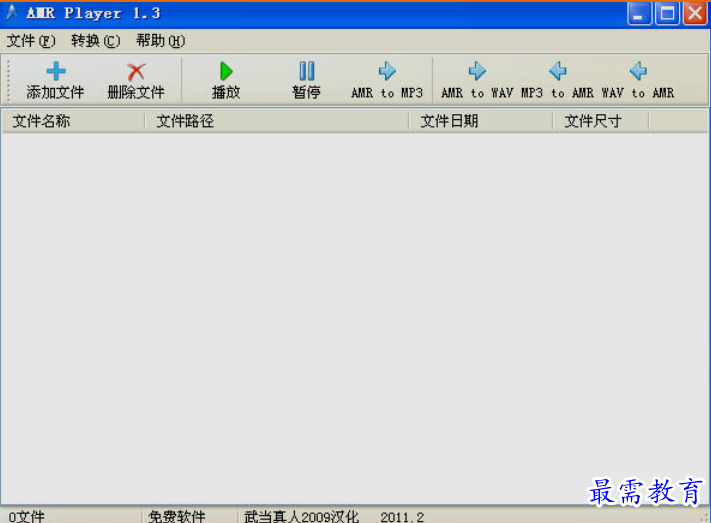Sort by the 文件尺寸 column header
This screenshot has width=711, height=523.
pyautogui.click(x=601, y=121)
